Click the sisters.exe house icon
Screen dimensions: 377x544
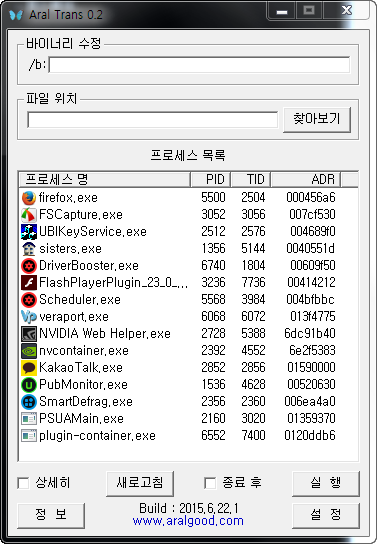[29, 249]
